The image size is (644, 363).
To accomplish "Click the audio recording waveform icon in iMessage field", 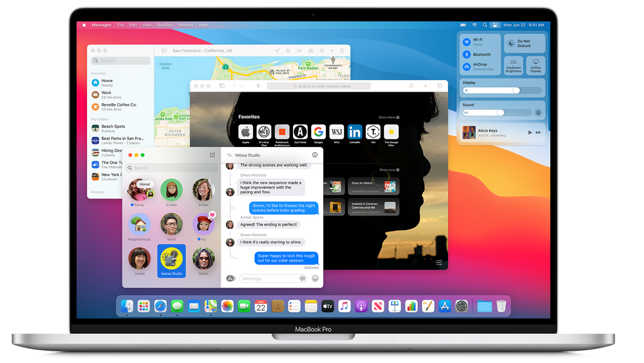I will click(303, 279).
